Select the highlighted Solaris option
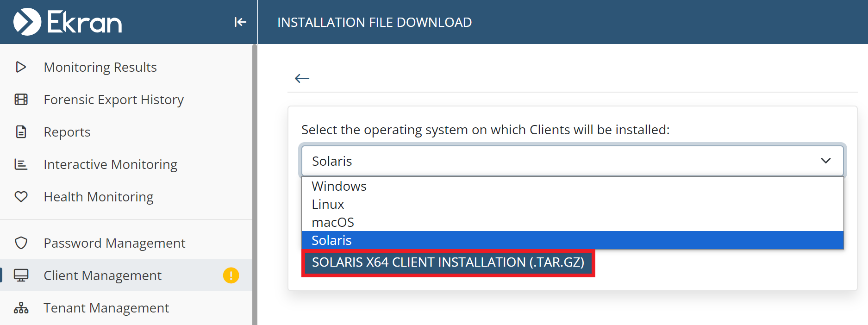The width and height of the screenshot is (868, 325). (x=331, y=240)
